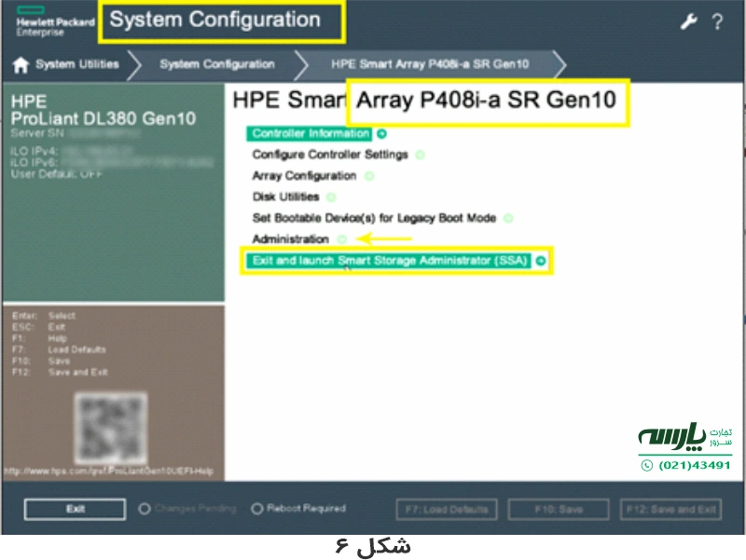Click the wrench settings icon
The height and width of the screenshot is (560, 746).
[689, 22]
